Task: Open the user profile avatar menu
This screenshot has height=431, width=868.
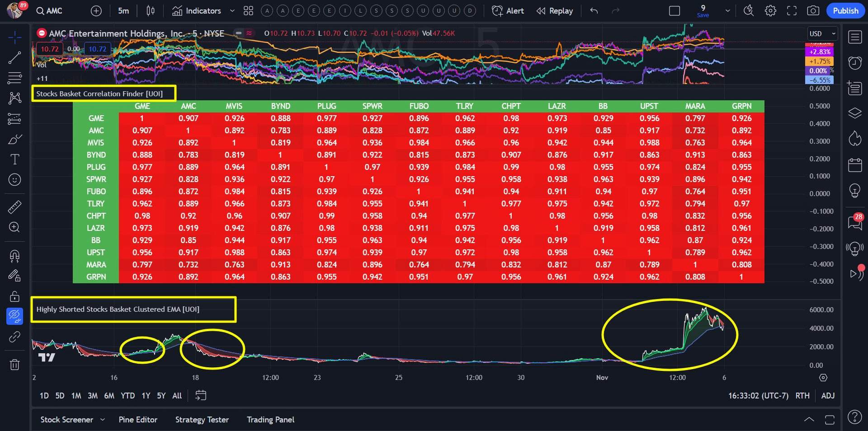Action: pos(15,10)
